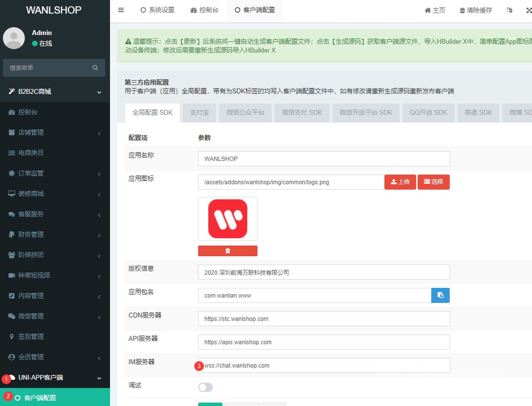This screenshot has width=532, height=406.
Task: Open the 支付宝 config tab
Action: [x=199, y=112]
